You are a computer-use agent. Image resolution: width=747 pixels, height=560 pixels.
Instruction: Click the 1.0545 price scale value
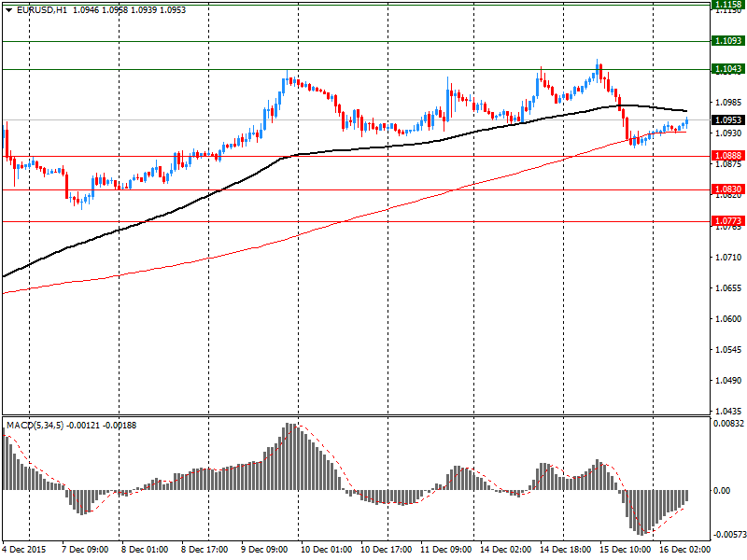728,350
